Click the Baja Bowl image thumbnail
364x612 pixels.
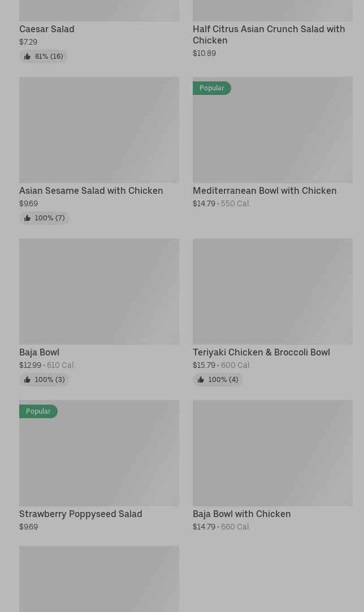click(99, 291)
